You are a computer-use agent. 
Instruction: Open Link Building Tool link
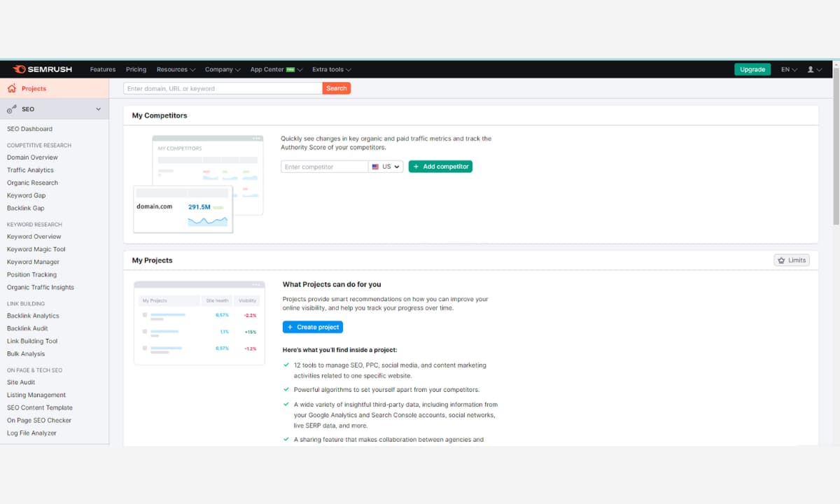click(32, 341)
